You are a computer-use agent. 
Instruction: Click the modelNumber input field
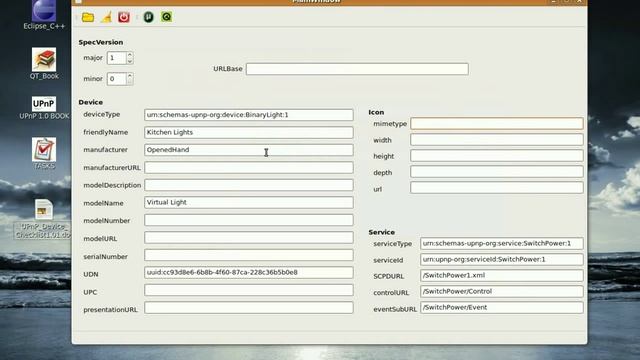click(x=249, y=220)
